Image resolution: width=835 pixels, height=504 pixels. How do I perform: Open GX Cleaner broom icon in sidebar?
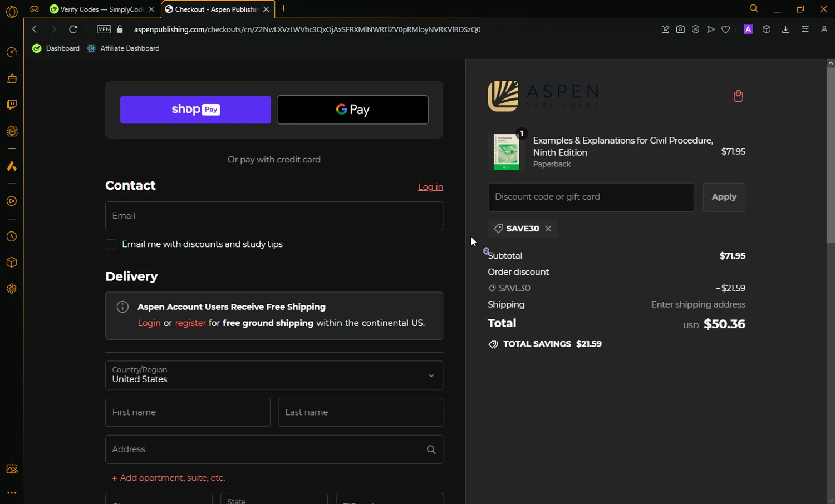12,78
